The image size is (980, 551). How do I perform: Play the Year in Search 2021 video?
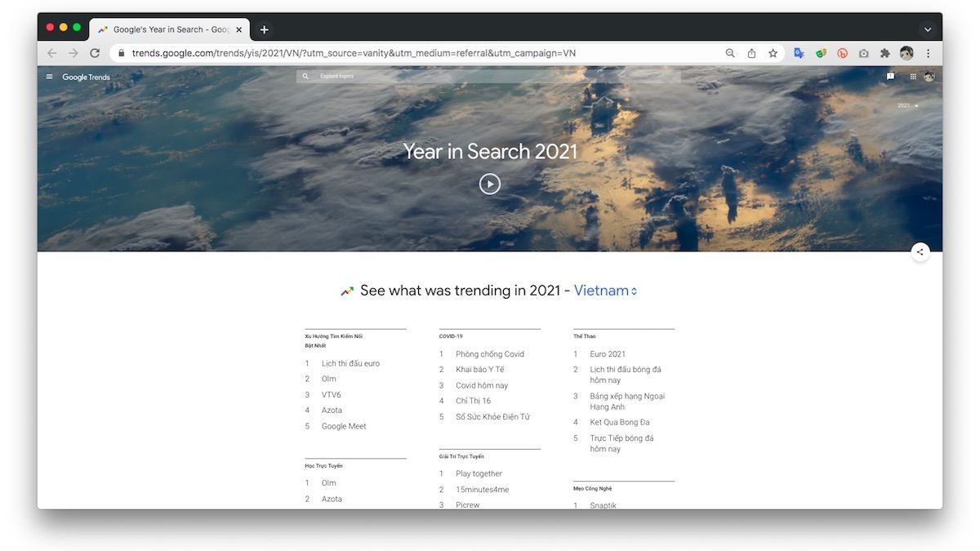pyautogui.click(x=490, y=184)
